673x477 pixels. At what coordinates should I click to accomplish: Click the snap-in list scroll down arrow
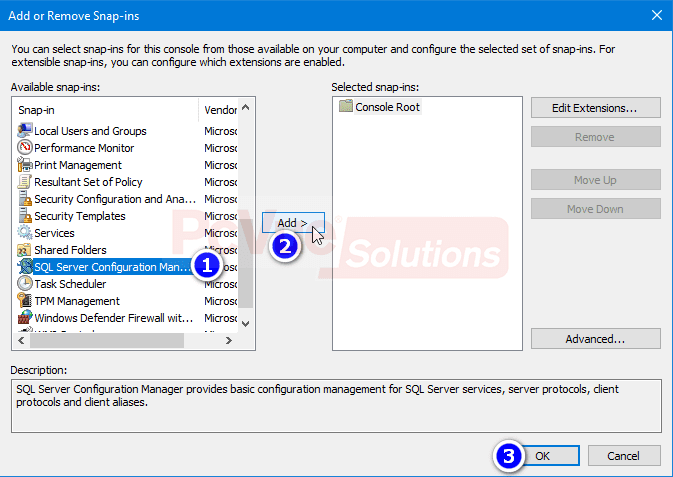click(x=246, y=324)
